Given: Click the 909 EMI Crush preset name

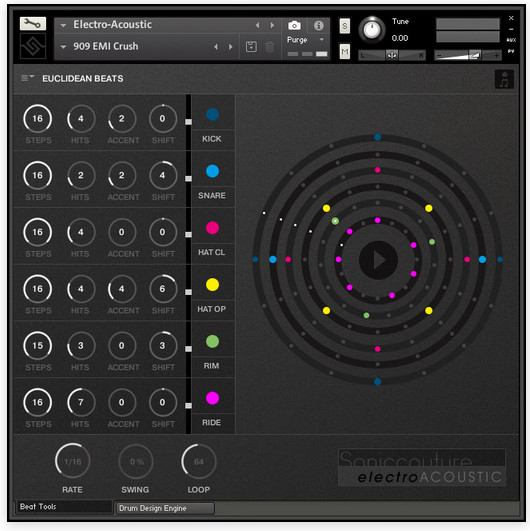Looking at the screenshot, I should 106,46.
